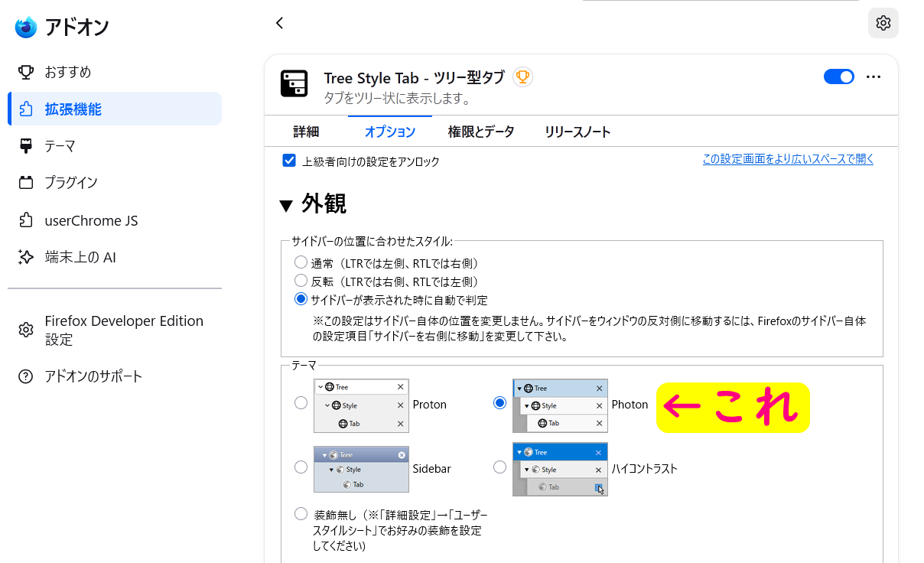Click the Firefox Developer Edition logo
The height and width of the screenshot is (563, 924).
pos(26,27)
